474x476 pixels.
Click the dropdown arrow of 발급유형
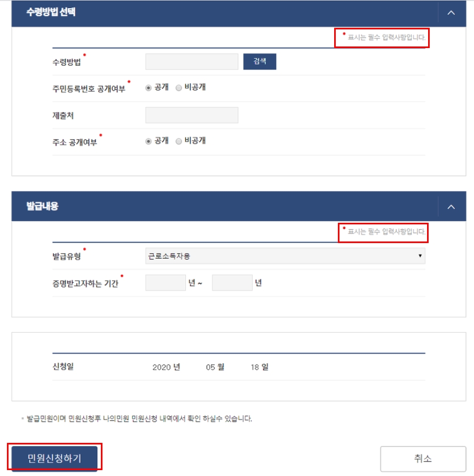point(420,255)
